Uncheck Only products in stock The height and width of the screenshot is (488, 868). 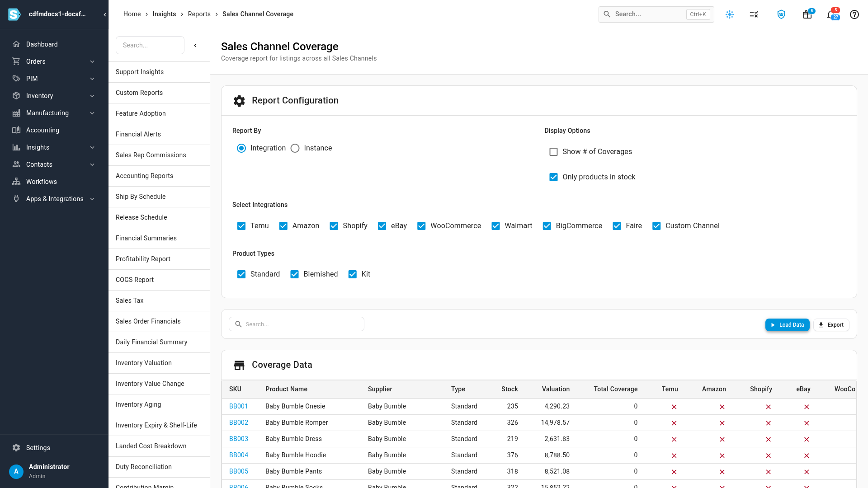pyautogui.click(x=553, y=177)
